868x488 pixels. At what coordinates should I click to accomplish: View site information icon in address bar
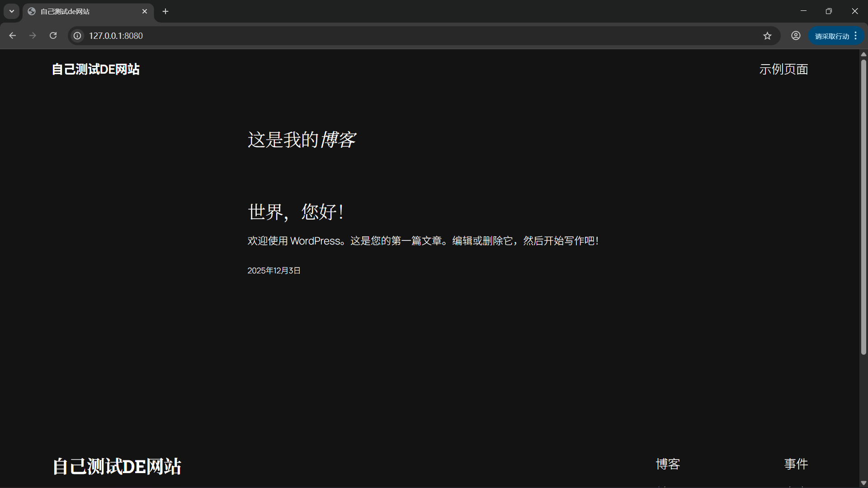pyautogui.click(x=78, y=36)
